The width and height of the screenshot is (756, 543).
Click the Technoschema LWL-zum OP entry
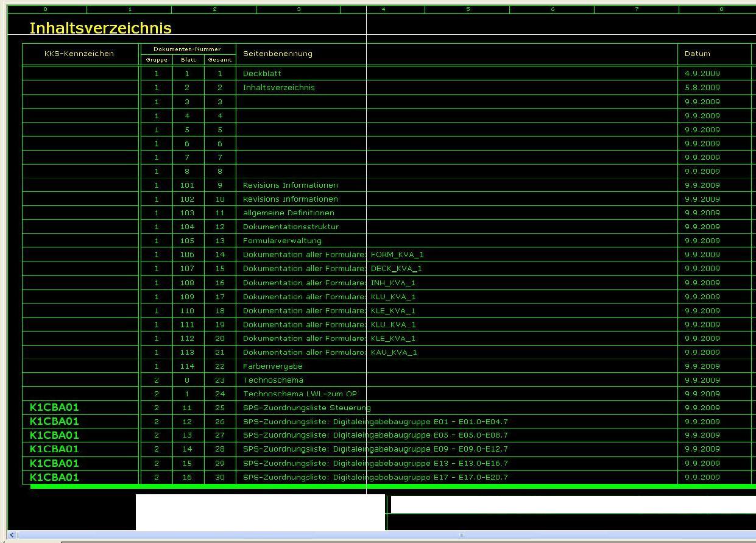point(300,394)
